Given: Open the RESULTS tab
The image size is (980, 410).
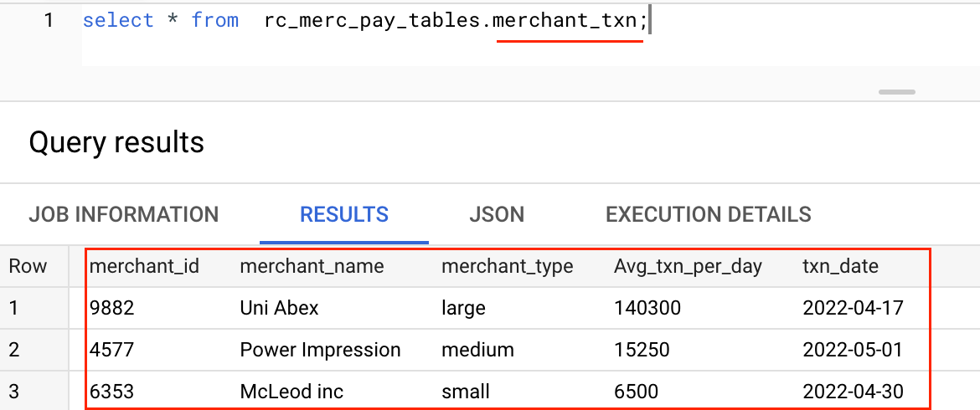Looking at the screenshot, I should pyautogui.click(x=344, y=215).
